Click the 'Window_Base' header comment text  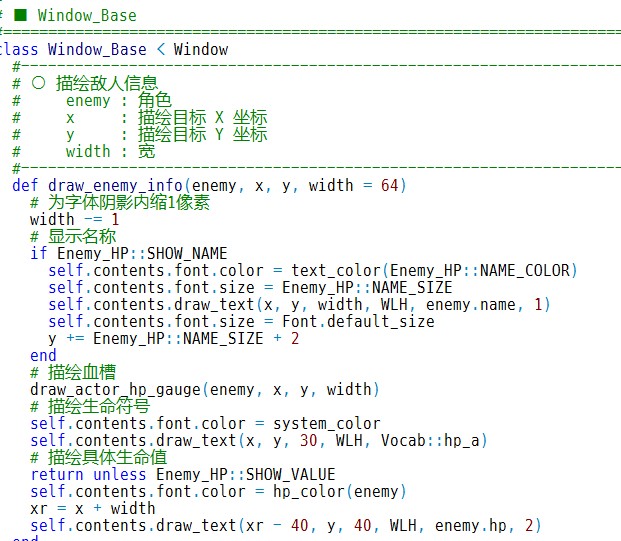coord(87,16)
